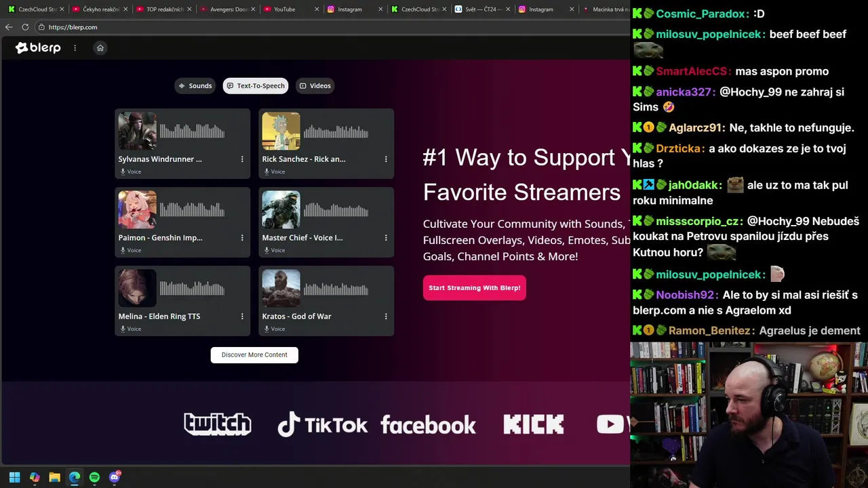Viewport: 868px width, 488px height.
Task: Click the Facebook logo
Action: click(428, 425)
